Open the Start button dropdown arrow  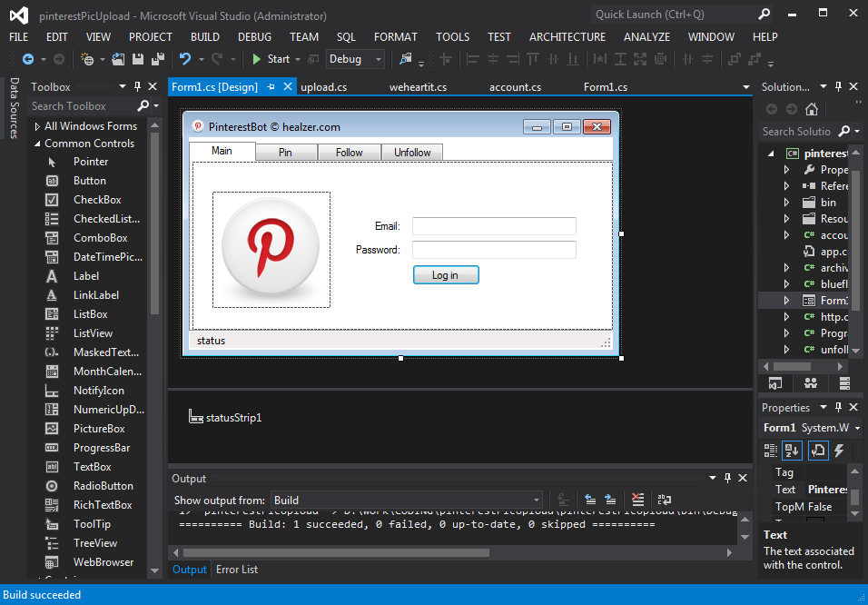pos(298,59)
